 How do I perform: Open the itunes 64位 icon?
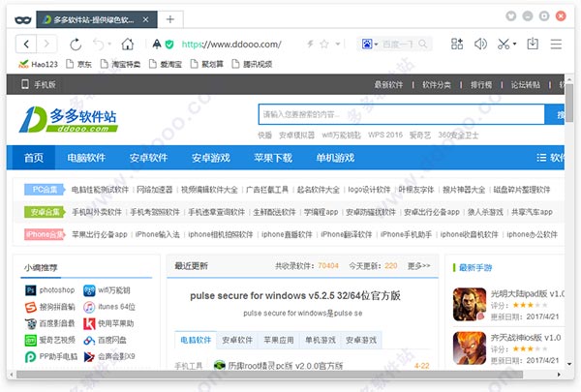click(89, 307)
